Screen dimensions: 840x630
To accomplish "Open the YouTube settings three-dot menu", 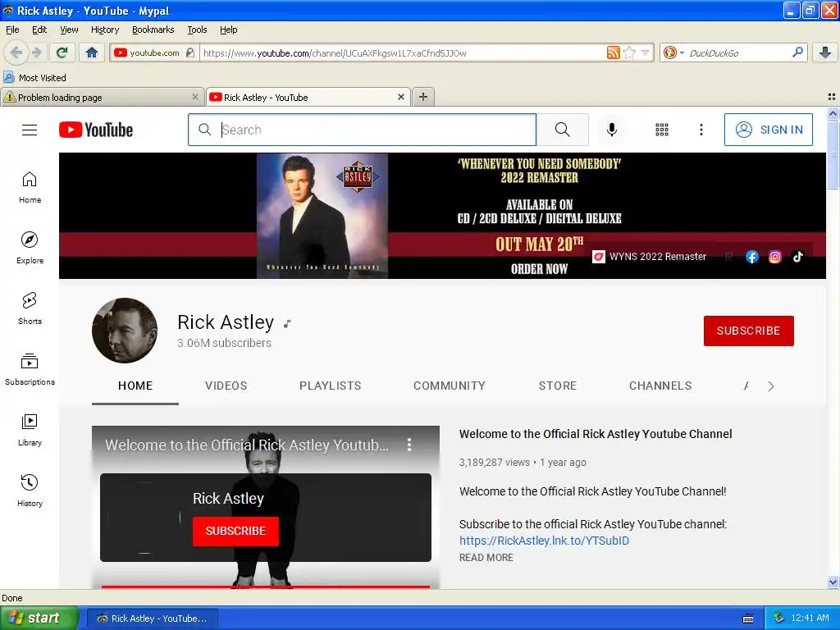I will click(701, 130).
